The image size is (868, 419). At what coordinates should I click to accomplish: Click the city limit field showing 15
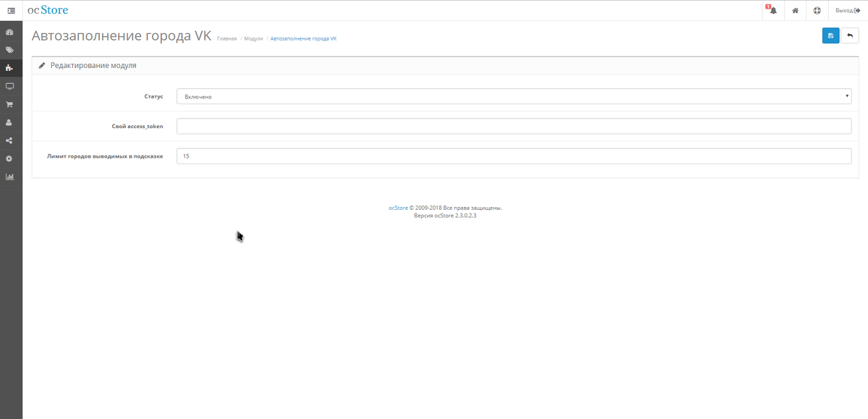[x=514, y=156]
